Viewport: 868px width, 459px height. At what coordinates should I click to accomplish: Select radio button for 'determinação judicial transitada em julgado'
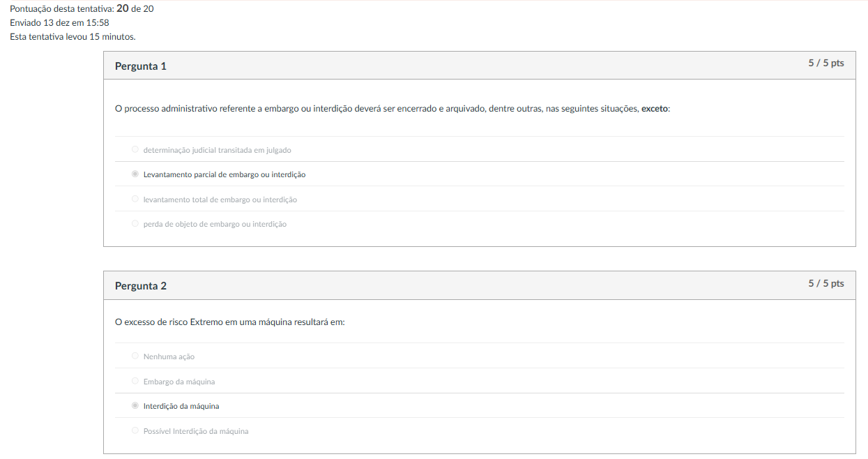coord(135,149)
